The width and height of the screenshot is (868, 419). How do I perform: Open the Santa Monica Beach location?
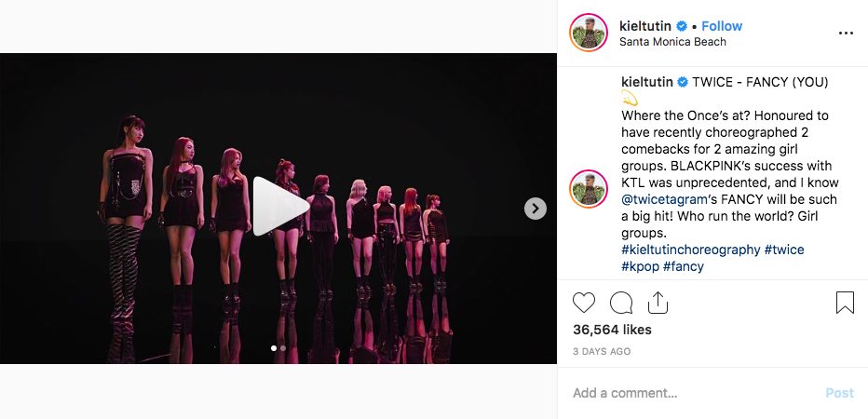tap(672, 42)
